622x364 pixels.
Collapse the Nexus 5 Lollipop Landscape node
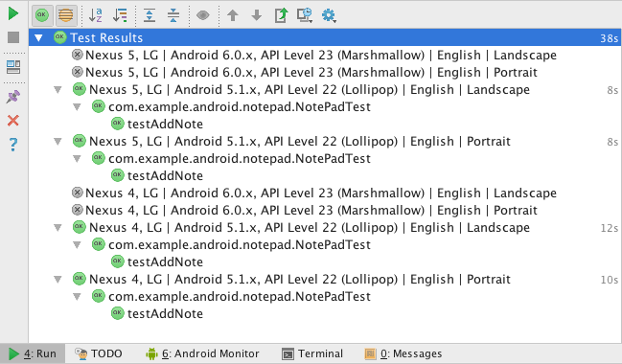coord(58,90)
